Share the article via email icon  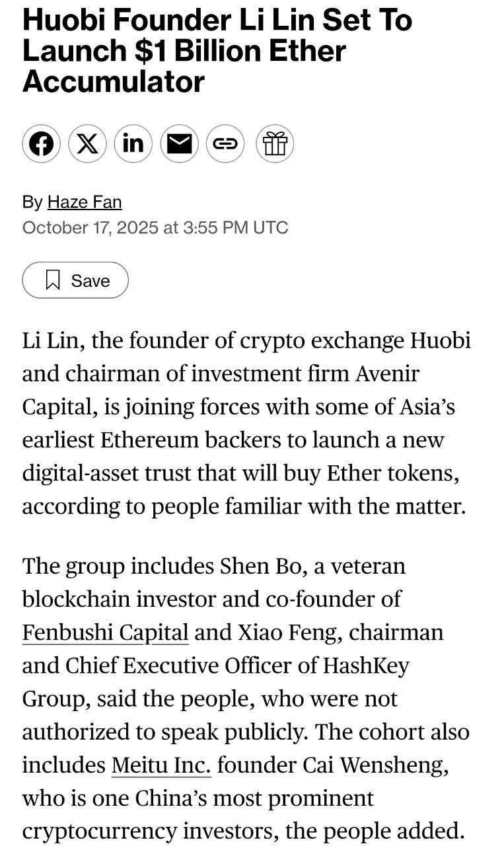(179, 143)
